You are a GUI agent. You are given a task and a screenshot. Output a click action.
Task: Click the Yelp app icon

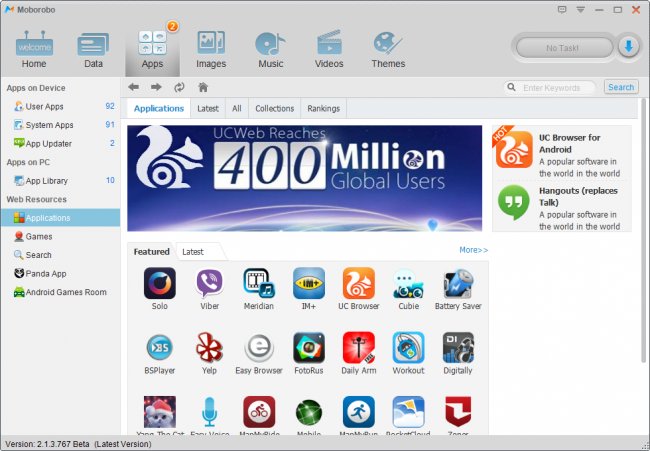(209, 348)
